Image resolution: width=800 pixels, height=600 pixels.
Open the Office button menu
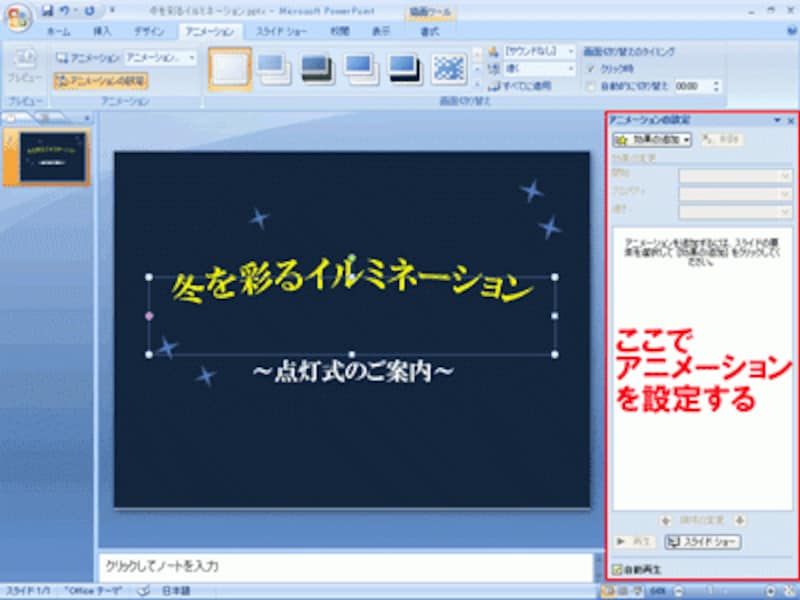[18, 13]
